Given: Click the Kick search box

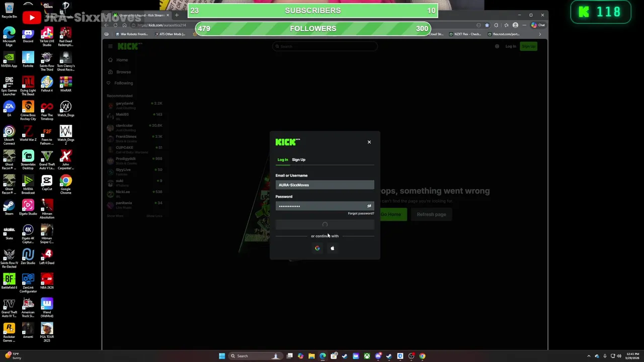Looking at the screenshot, I should 325,46.
